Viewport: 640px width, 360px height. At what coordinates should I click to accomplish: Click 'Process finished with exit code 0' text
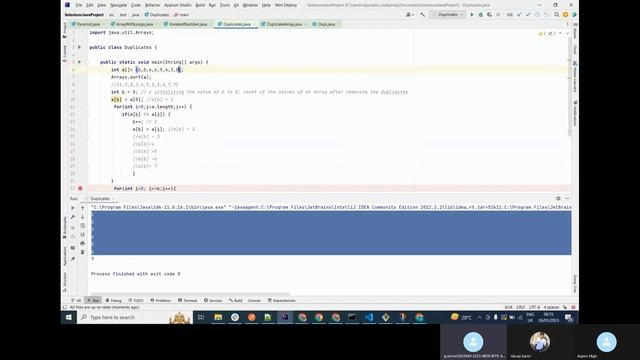coord(136,274)
